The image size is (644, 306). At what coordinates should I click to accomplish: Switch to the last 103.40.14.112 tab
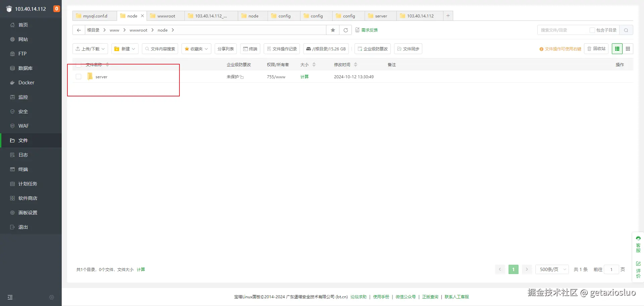[420, 16]
